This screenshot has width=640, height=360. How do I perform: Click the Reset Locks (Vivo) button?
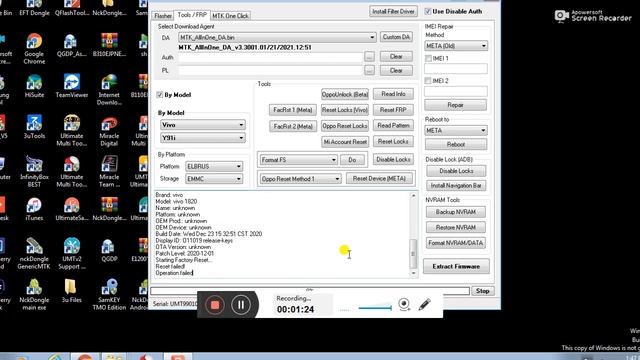tap(345, 110)
